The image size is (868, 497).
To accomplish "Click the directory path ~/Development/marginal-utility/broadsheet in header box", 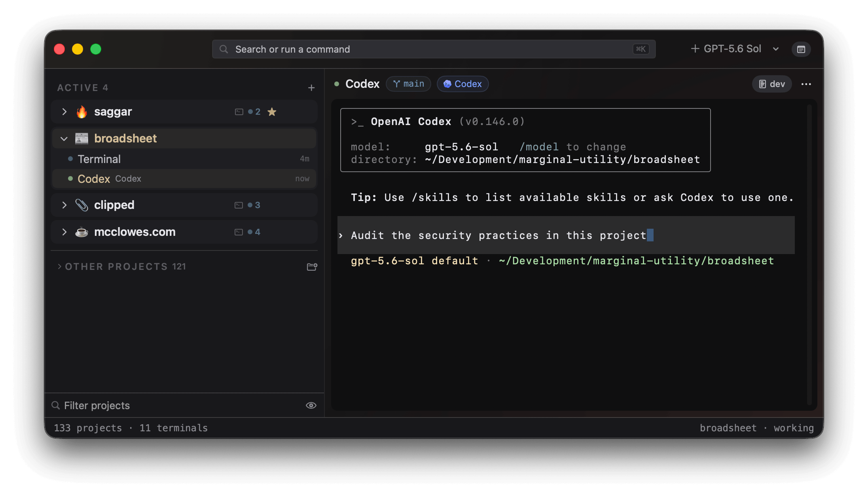I will click(x=563, y=159).
